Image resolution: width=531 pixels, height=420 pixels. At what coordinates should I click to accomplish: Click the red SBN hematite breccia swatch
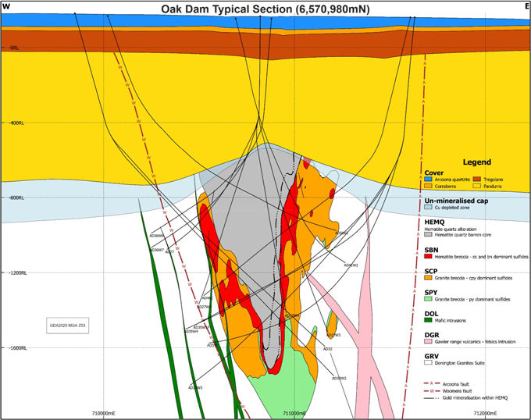coord(429,254)
